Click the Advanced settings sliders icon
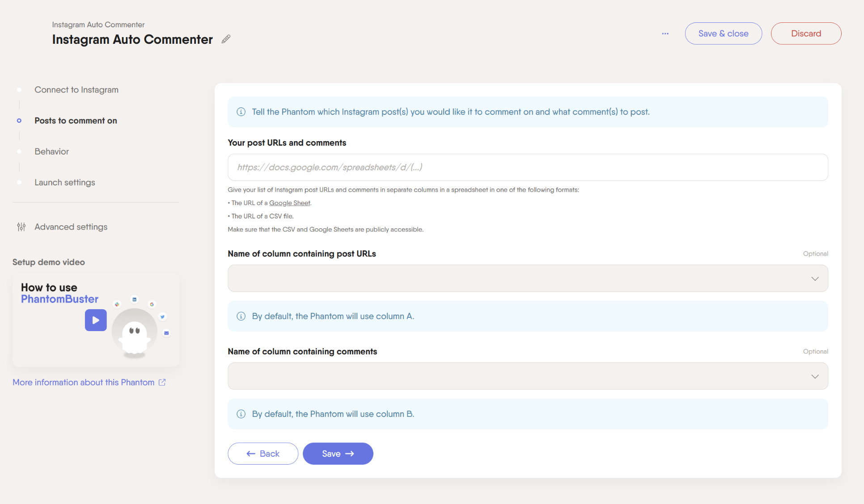The width and height of the screenshot is (864, 504). pos(21,227)
